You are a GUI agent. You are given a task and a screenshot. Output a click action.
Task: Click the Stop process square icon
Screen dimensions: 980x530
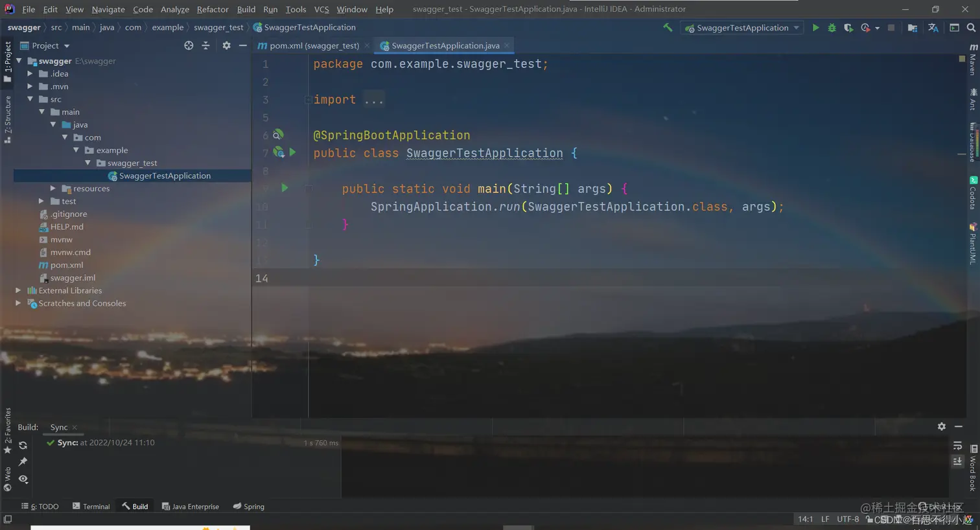click(891, 28)
